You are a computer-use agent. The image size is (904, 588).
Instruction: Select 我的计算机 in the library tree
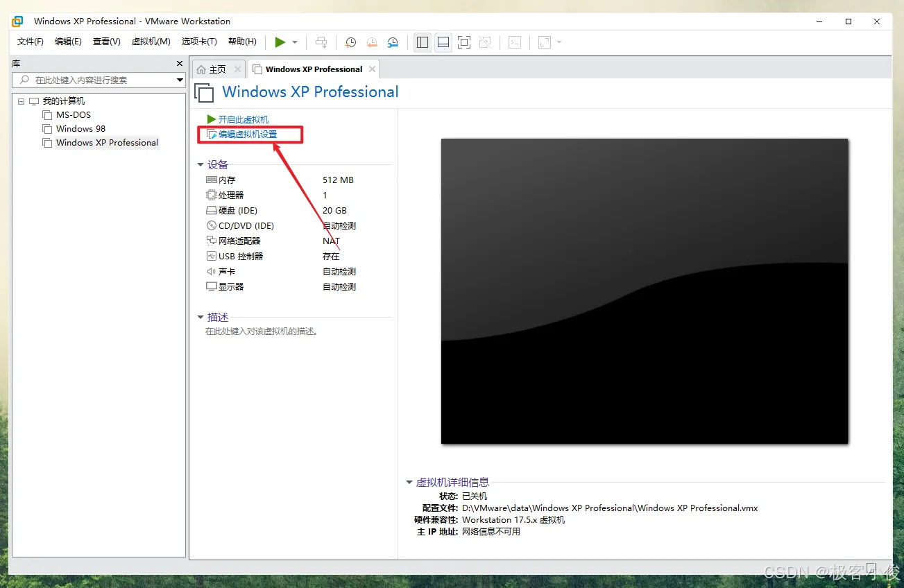click(64, 101)
